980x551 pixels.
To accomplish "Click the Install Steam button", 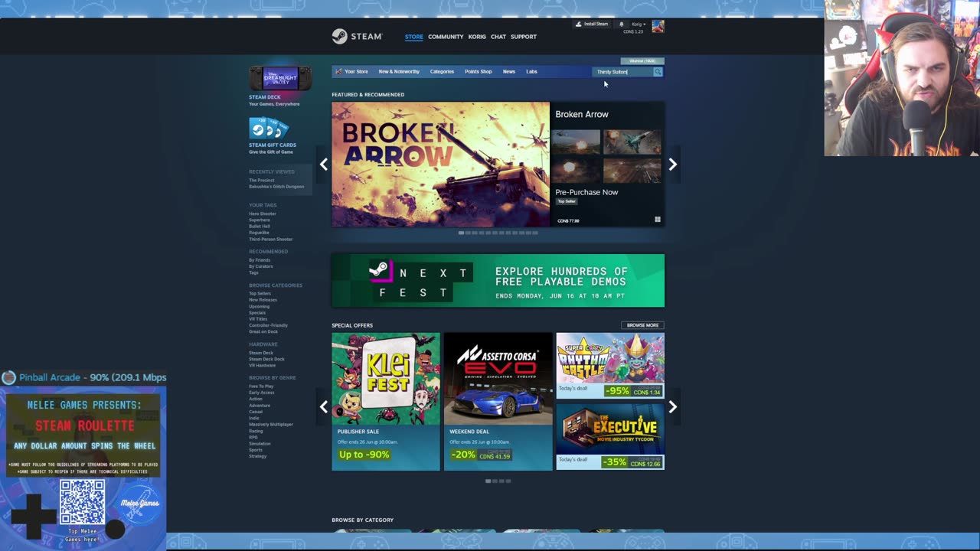I will click(592, 24).
